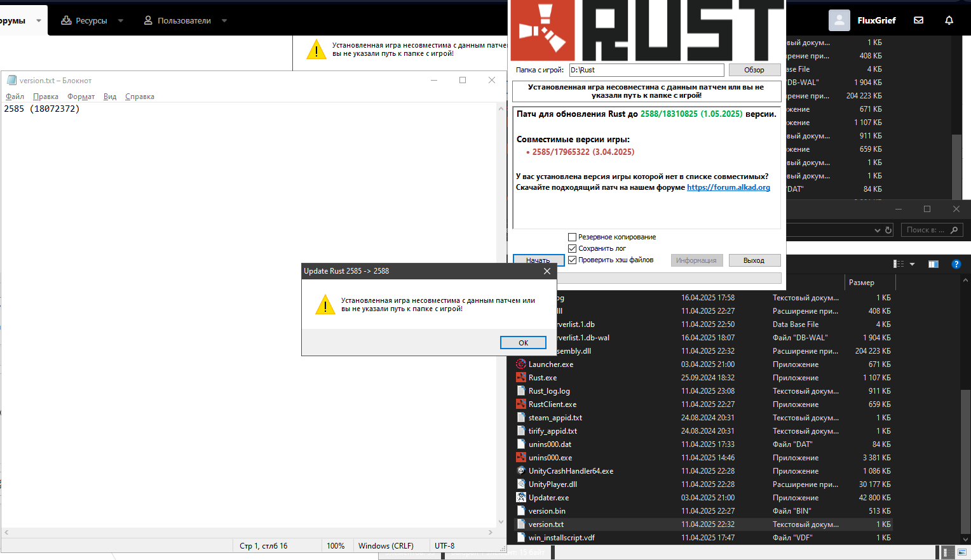Click the Explorer Поиск search box
This screenshot has height=560, width=971.
[932, 230]
